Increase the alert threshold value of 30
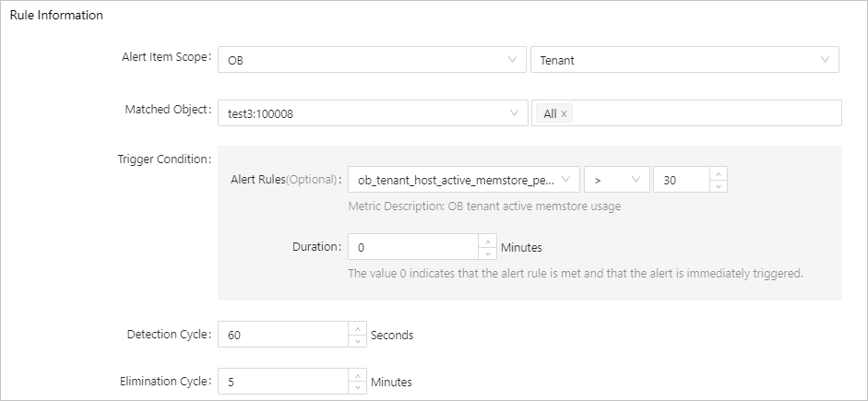The height and width of the screenshot is (401, 868). pyautogui.click(x=719, y=173)
